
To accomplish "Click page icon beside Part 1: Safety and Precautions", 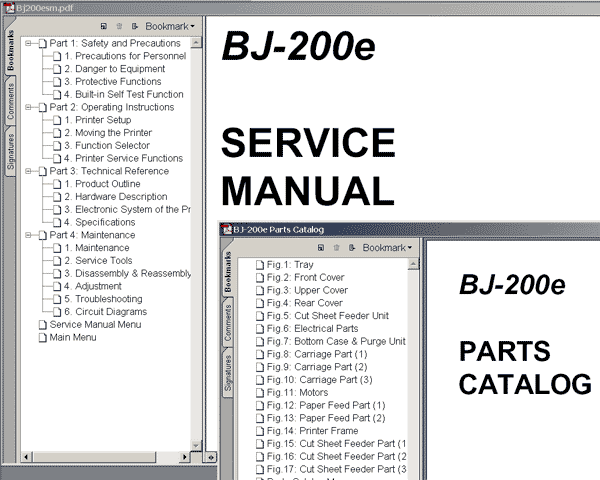I will tap(42, 44).
